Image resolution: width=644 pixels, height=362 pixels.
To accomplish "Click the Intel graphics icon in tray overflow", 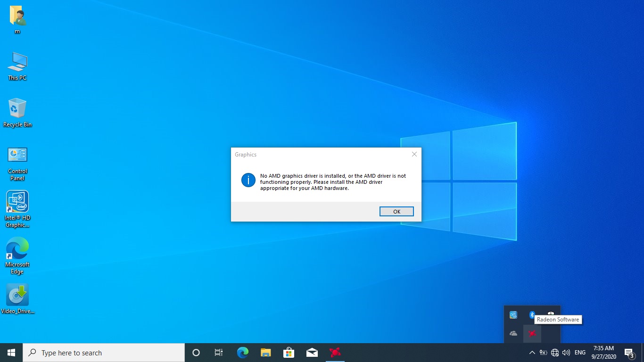I will pyautogui.click(x=513, y=315).
